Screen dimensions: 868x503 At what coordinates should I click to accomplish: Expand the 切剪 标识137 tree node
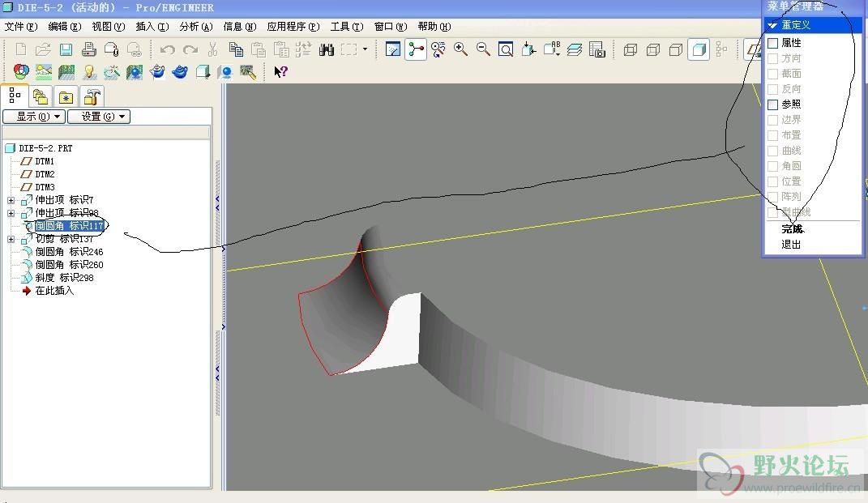[11, 239]
